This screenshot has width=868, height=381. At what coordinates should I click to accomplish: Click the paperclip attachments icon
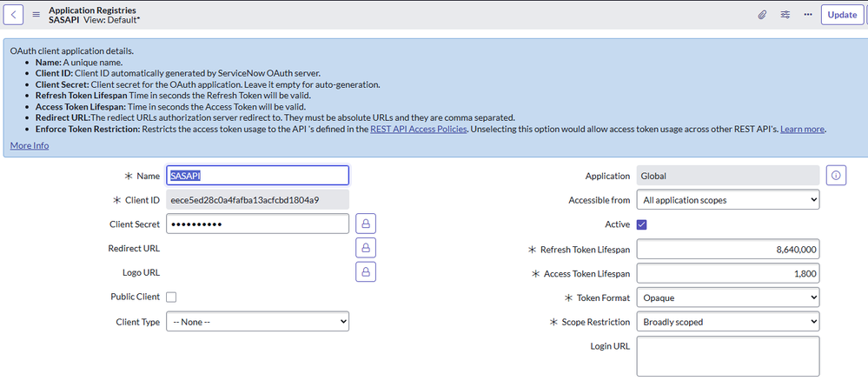point(762,15)
